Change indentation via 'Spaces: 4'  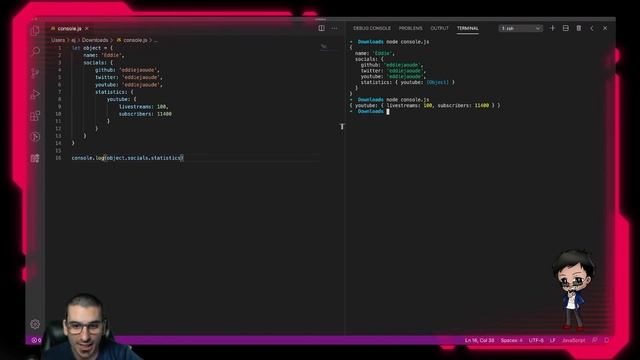[x=511, y=340]
